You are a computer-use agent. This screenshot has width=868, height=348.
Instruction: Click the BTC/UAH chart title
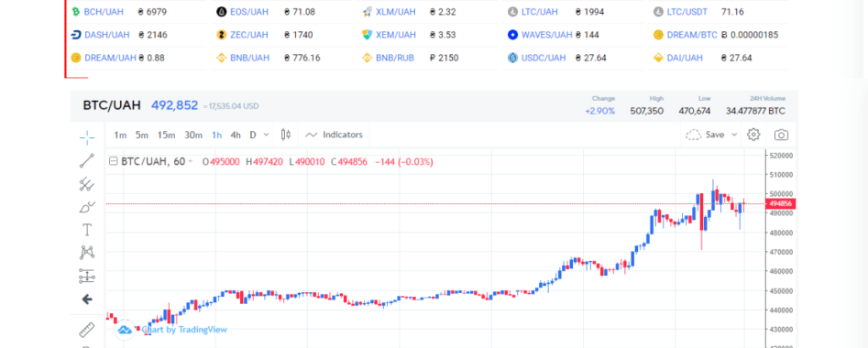click(112, 105)
